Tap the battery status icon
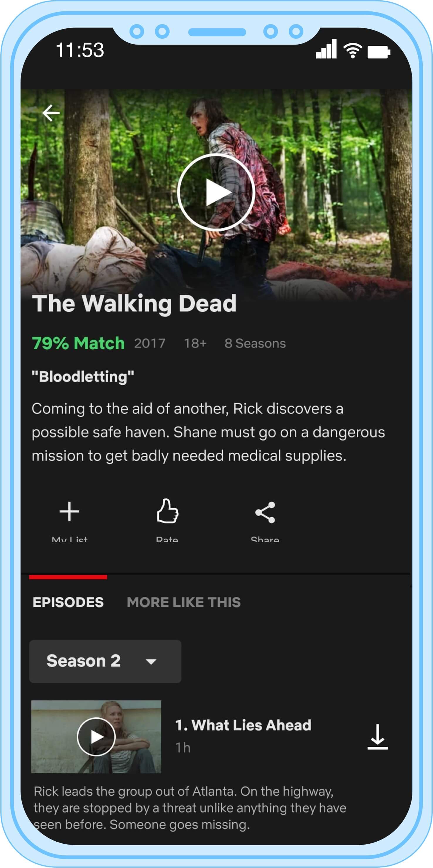 tap(379, 52)
